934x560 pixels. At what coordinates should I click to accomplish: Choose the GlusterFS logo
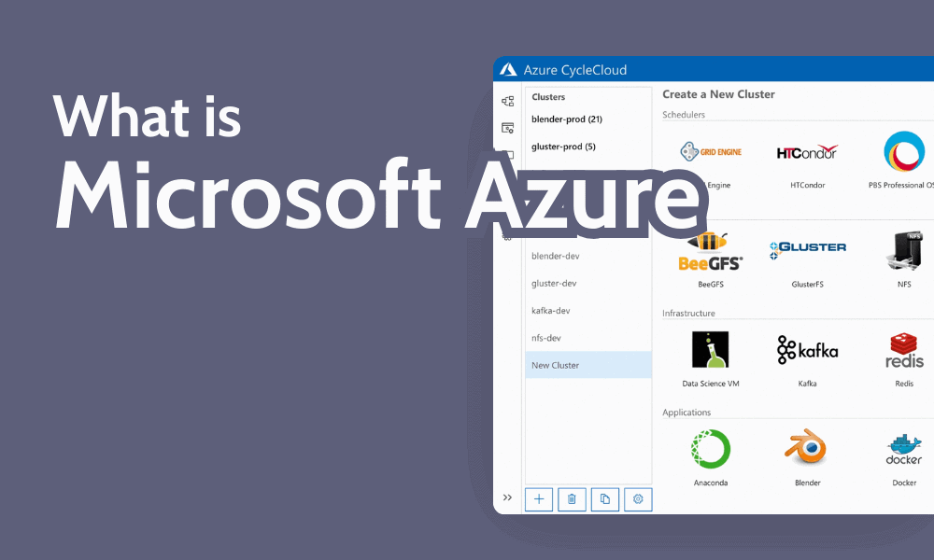pos(808,250)
